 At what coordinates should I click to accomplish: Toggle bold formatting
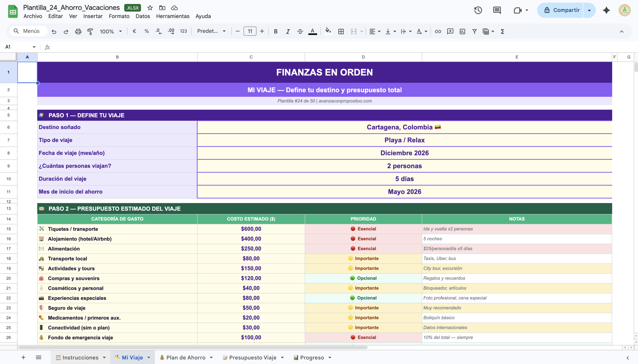point(275,32)
